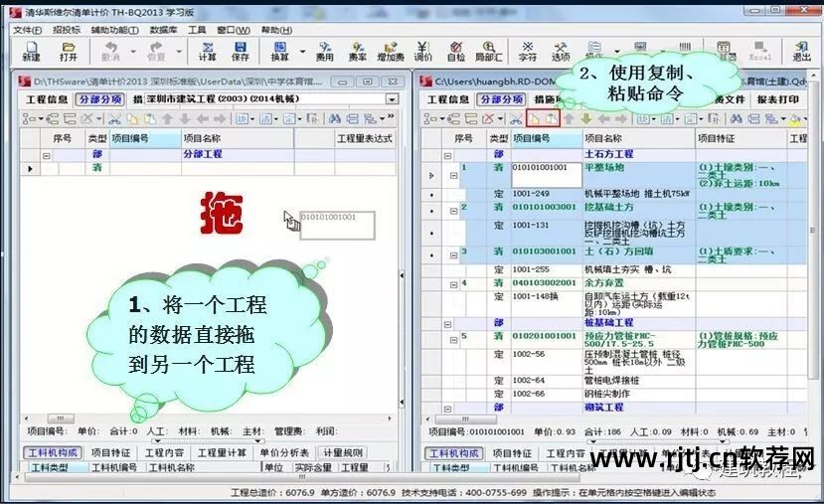The height and width of the screenshot is (504, 824).
Task: Open the 辅助功能(T) menu
Action: point(114,30)
